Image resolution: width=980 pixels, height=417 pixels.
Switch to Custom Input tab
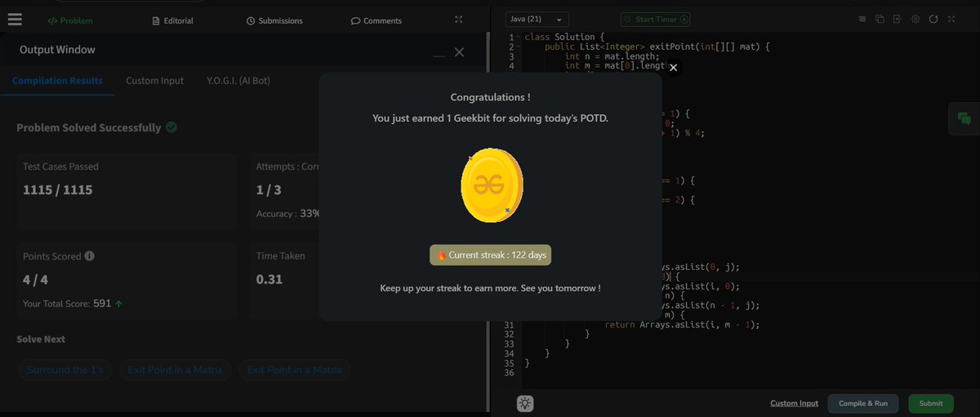(x=154, y=81)
